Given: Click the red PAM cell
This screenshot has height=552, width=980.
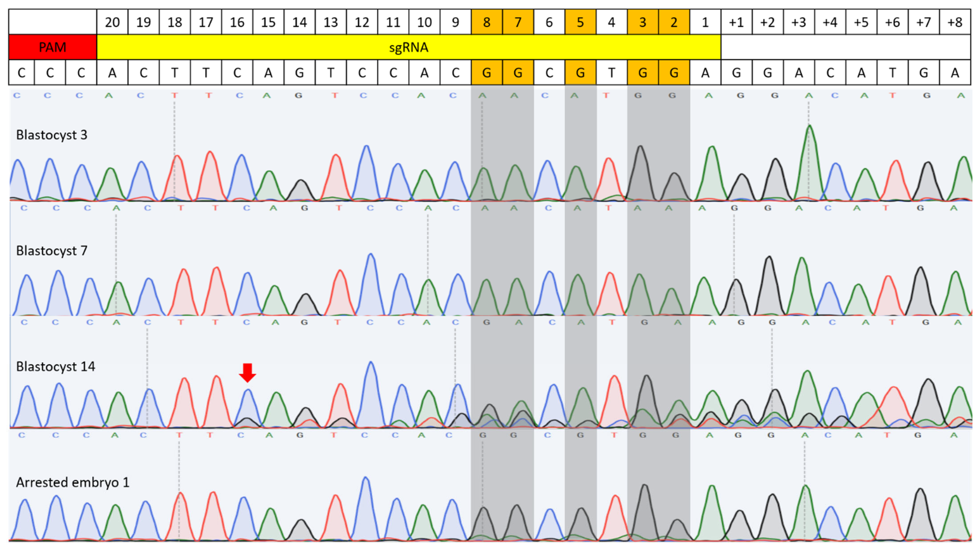Looking at the screenshot, I should pos(52,47).
